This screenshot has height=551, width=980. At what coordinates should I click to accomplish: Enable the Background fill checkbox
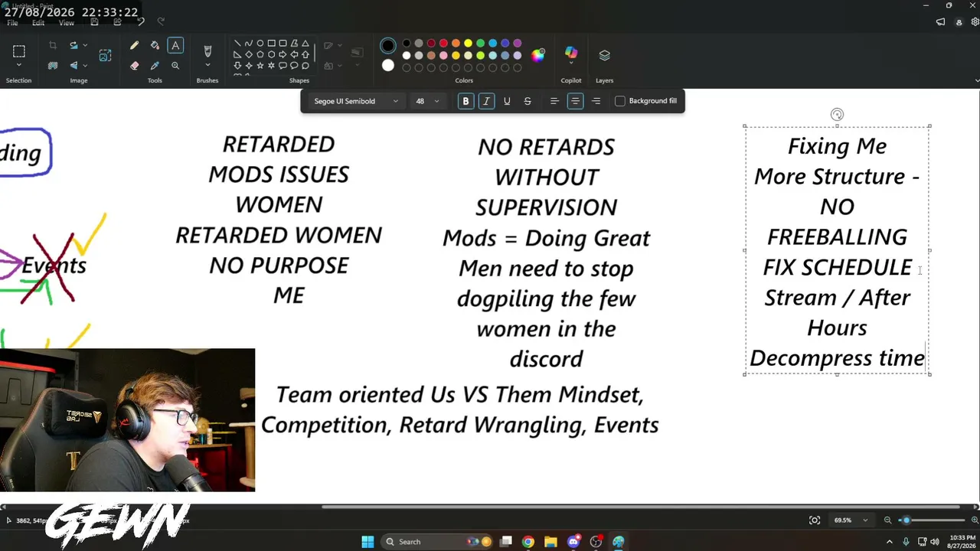(620, 101)
